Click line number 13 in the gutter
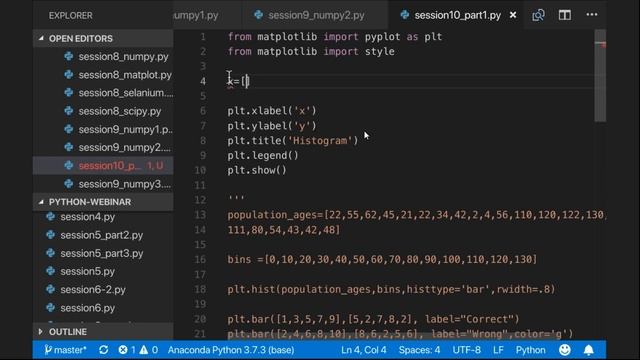The width and height of the screenshot is (640, 360). click(x=200, y=215)
